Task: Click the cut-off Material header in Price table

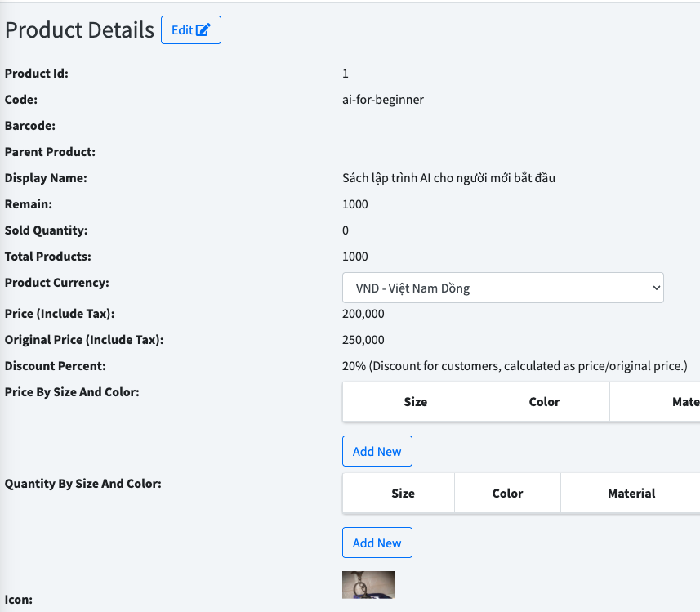Action: 684,402
